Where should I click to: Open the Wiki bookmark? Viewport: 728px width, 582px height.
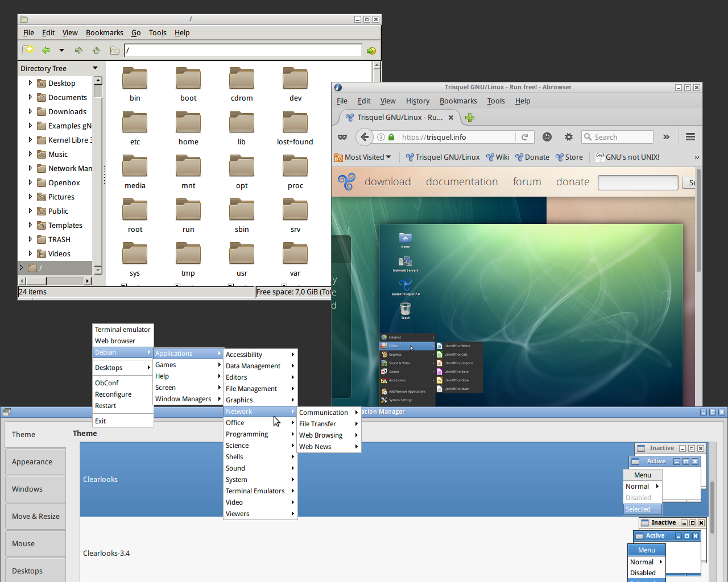point(498,157)
